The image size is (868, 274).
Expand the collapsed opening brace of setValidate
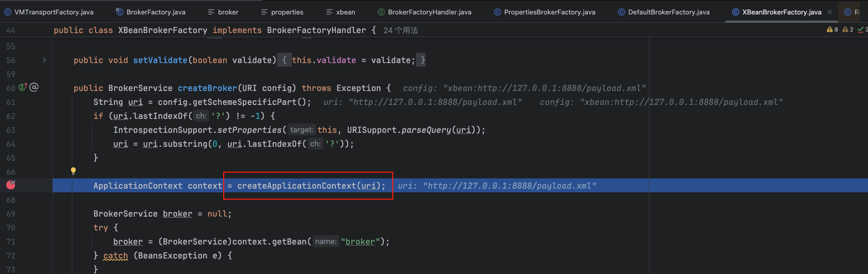point(284,60)
